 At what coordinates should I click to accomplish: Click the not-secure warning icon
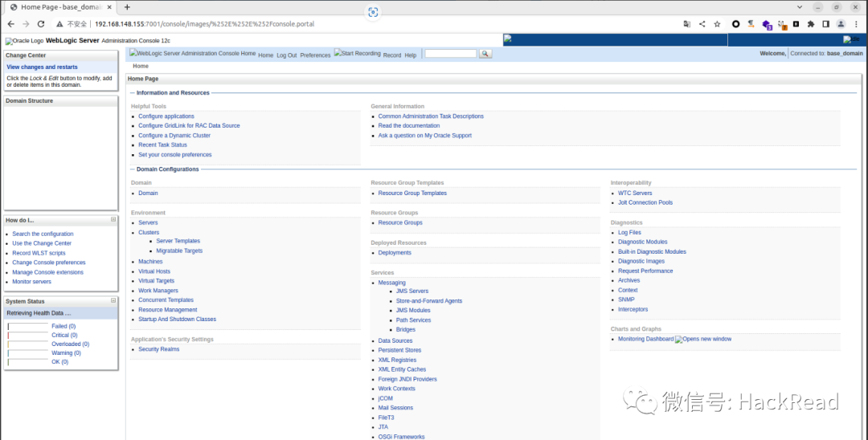click(x=59, y=24)
